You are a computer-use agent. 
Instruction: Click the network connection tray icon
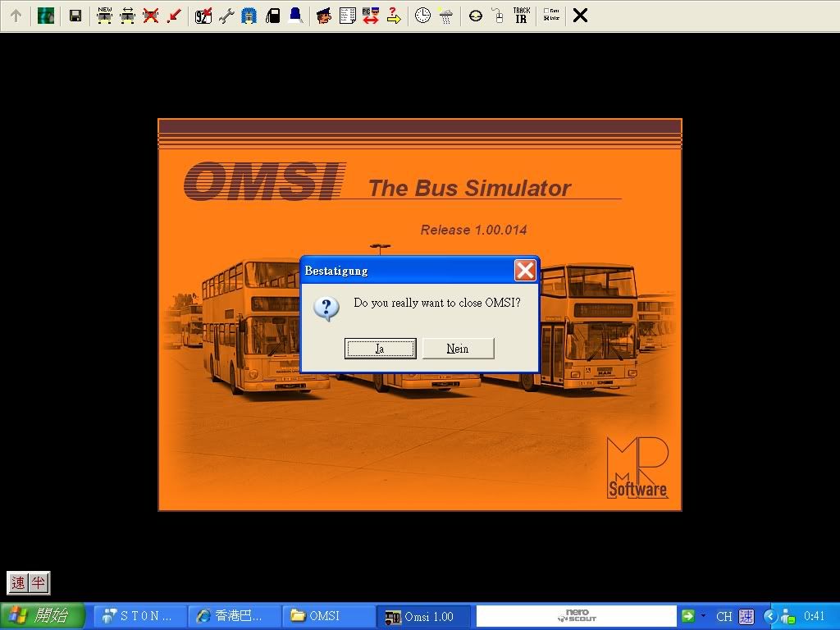click(x=787, y=617)
